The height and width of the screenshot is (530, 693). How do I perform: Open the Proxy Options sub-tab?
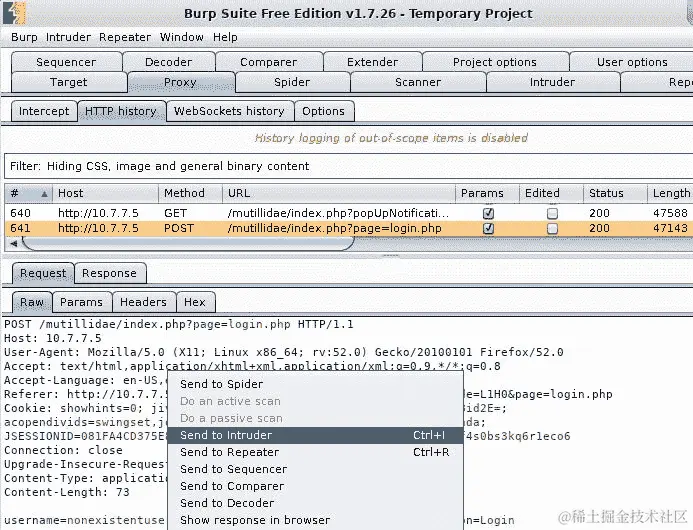click(x=324, y=111)
